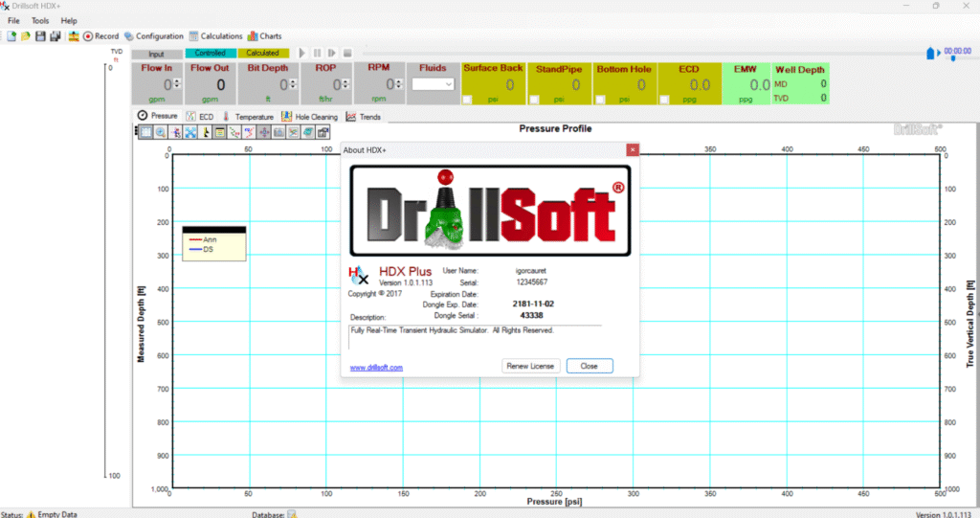Open the Configuration toolbar item
The image size is (980, 518).
click(154, 36)
